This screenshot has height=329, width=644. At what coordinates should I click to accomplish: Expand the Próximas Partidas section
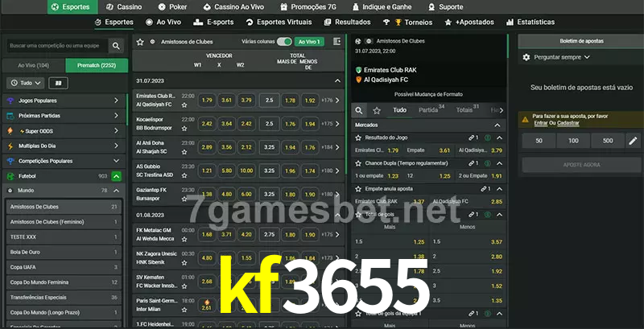116,116
